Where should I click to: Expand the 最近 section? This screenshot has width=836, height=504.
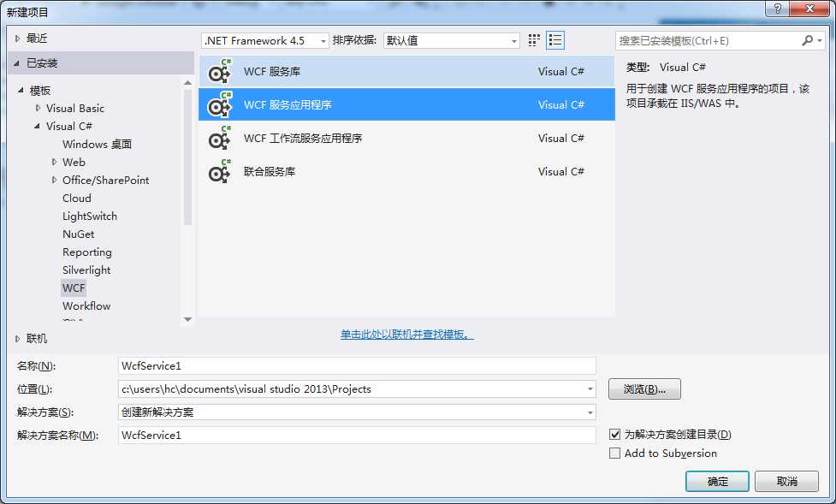tap(18, 39)
